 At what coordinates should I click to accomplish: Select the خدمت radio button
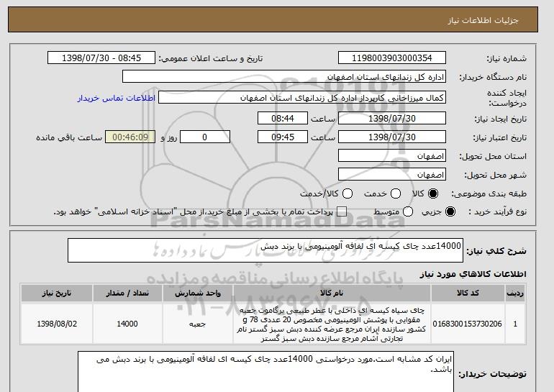[396, 193]
